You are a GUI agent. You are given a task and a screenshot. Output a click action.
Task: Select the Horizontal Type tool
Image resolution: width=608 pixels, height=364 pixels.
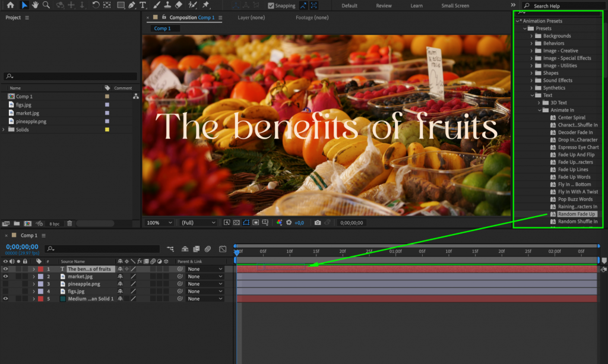[143, 5]
